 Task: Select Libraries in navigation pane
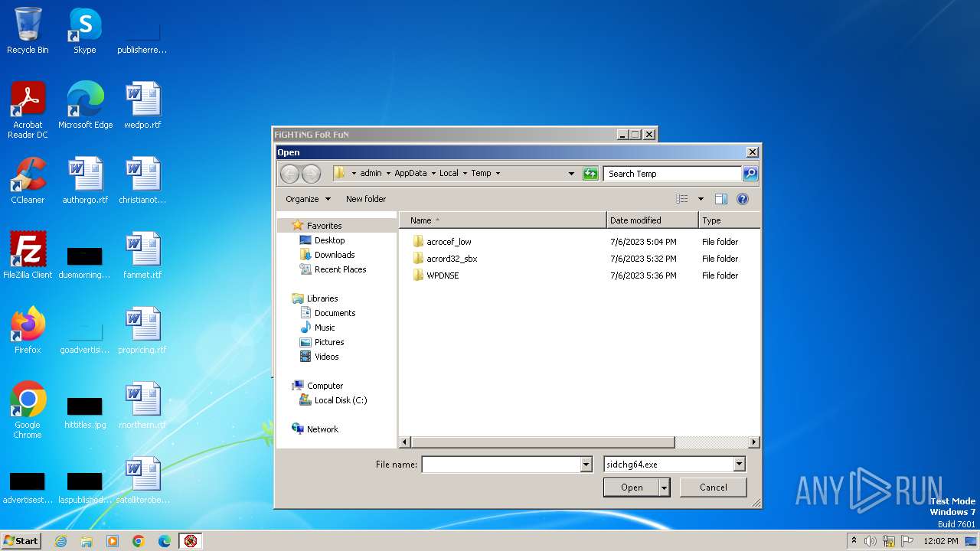pos(322,298)
